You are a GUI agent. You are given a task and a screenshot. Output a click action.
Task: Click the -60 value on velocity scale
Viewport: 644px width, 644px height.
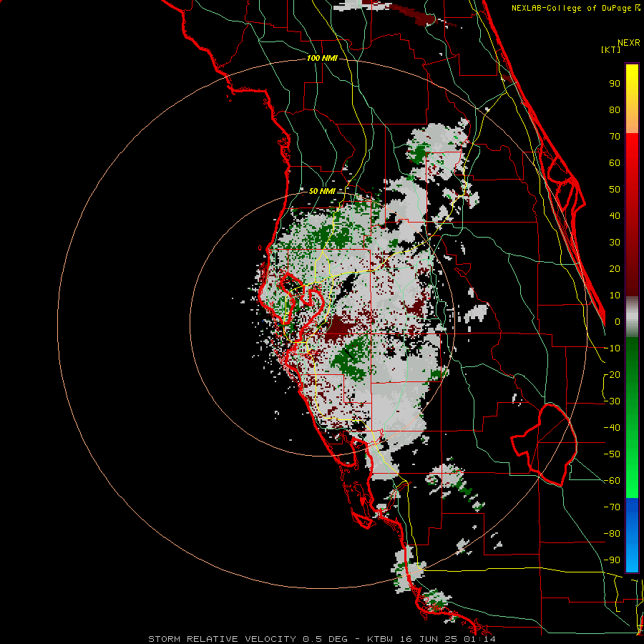[612, 481]
